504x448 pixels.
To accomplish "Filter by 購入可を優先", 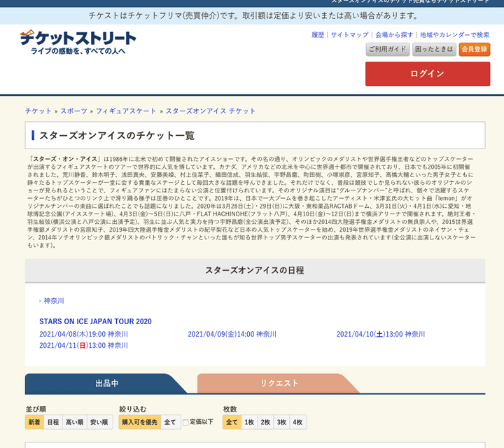I will (140, 422).
